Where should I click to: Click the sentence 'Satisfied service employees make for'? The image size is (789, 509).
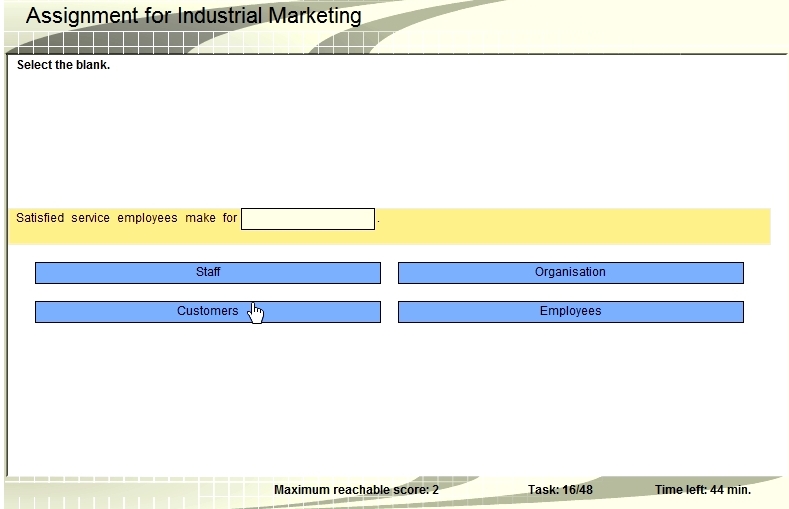point(126,218)
